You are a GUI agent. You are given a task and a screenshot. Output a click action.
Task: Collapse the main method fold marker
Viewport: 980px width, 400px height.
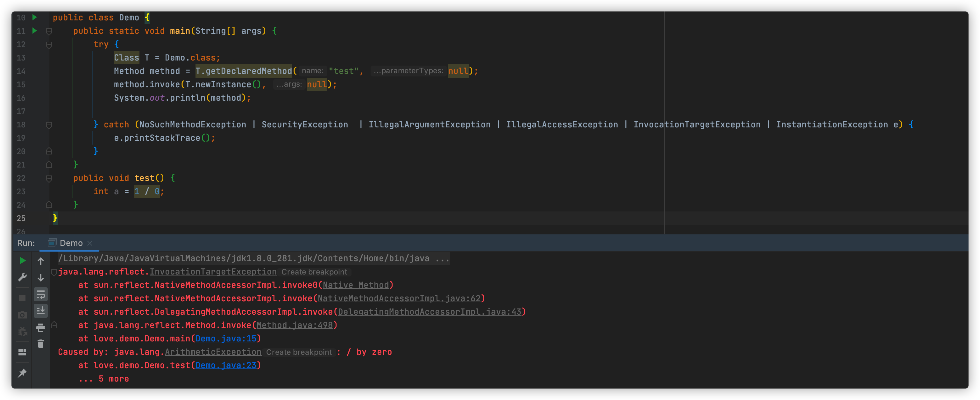point(49,31)
